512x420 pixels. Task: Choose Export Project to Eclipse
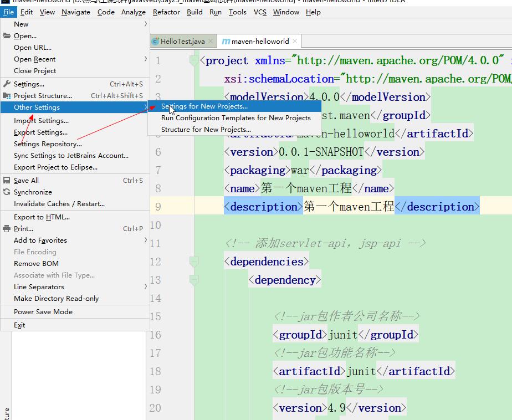[x=75, y=167]
